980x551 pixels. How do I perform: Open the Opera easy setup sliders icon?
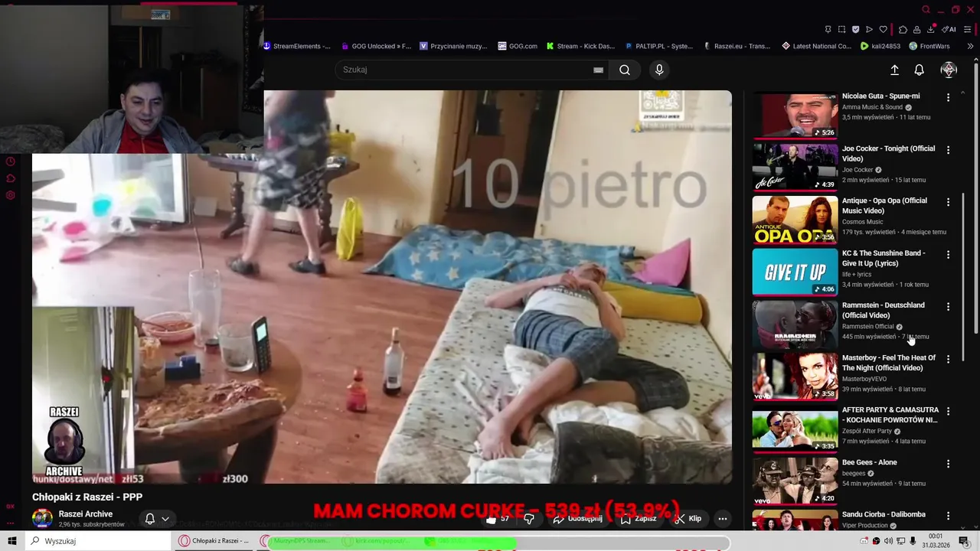click(x=968, y=29)
